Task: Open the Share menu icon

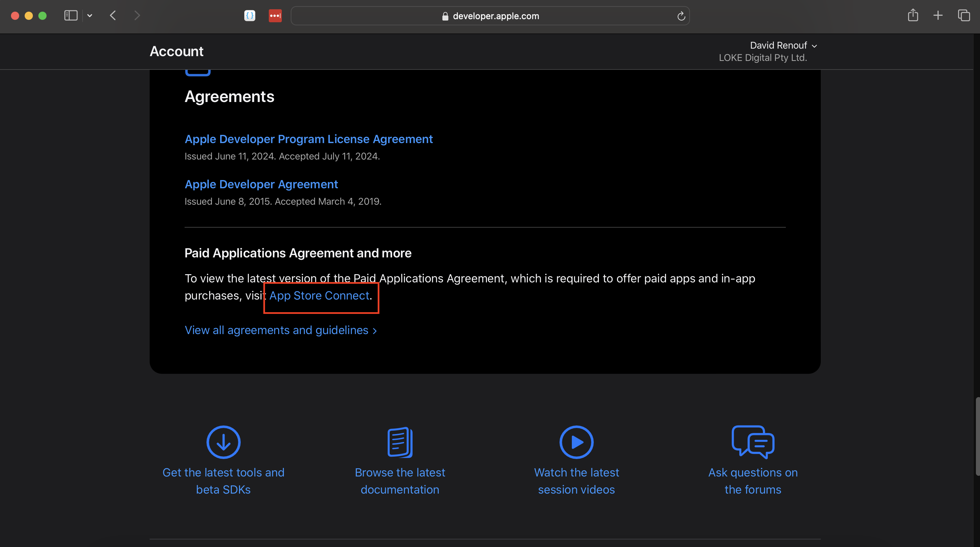Action: [x=913, y=15]
